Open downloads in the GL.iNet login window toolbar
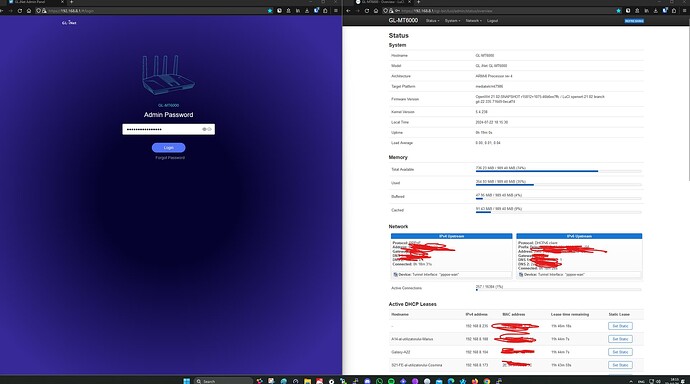Image resolution: width=690 pixels, height=384 pixels. pyautogui.click(x=307, y=11)
